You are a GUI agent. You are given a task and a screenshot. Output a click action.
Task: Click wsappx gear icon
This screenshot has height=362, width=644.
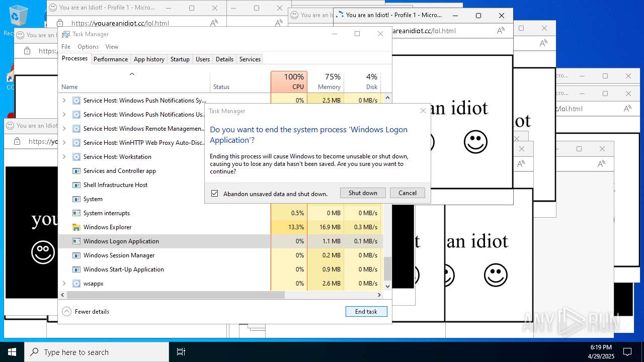pos(76,284)
